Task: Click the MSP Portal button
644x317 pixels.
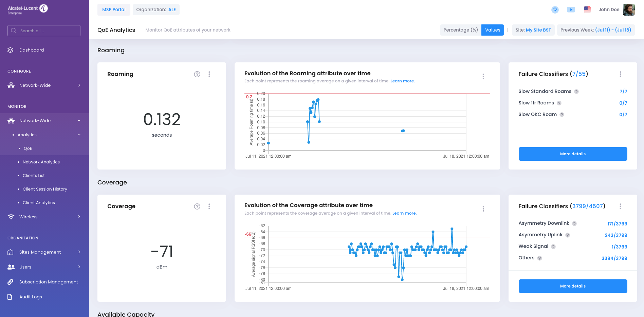Action: pos(114,9)
